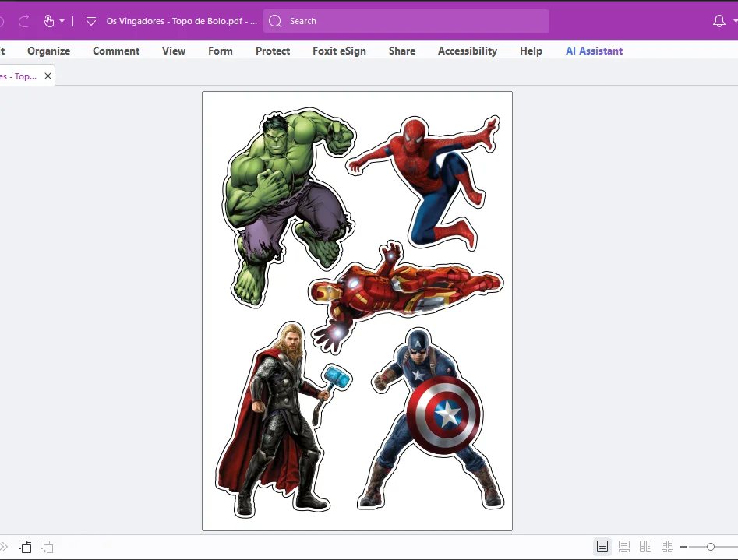Open the Customize Quick Access toolbar arrow
This screenshot has width=738, height=560.
coord(91,21)
